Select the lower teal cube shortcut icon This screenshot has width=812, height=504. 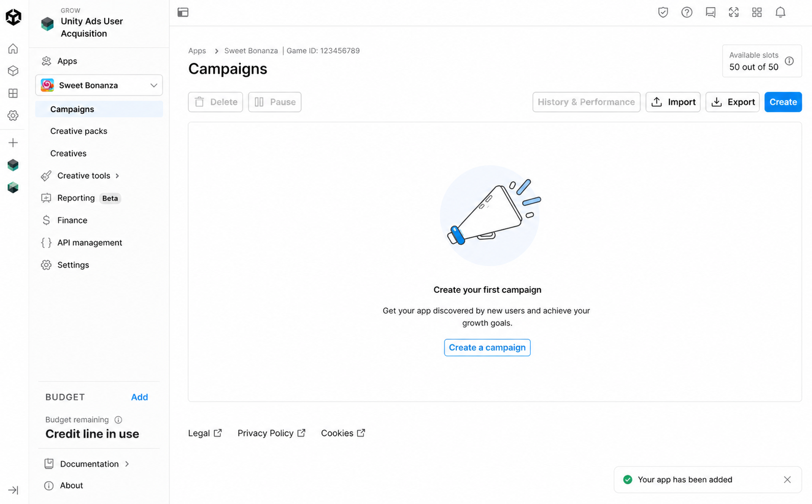(13, 187)
